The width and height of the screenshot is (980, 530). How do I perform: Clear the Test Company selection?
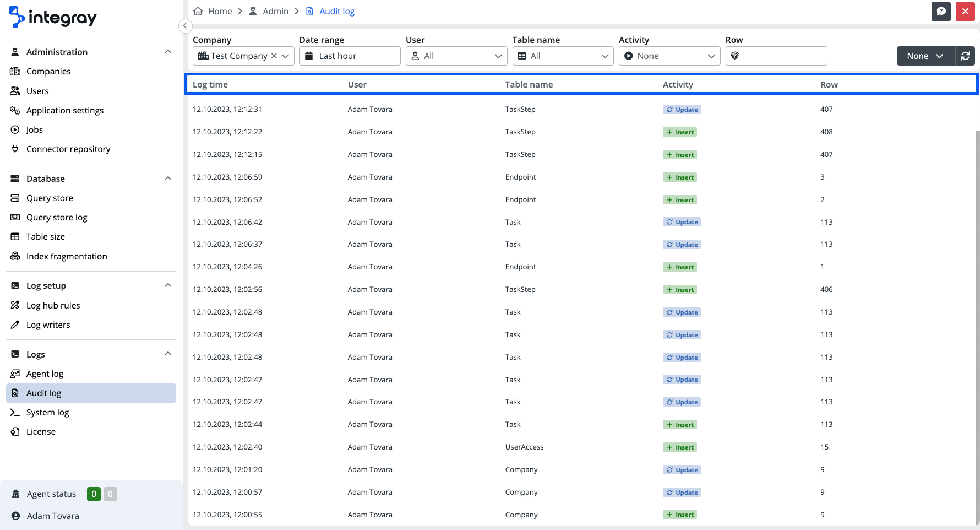point(274,56)
